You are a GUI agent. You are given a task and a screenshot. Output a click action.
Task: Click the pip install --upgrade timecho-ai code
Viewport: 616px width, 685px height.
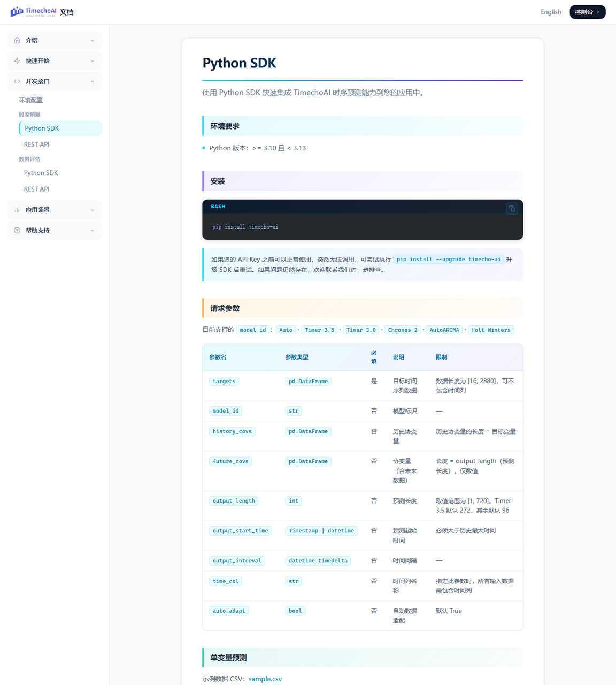point(449,260)
